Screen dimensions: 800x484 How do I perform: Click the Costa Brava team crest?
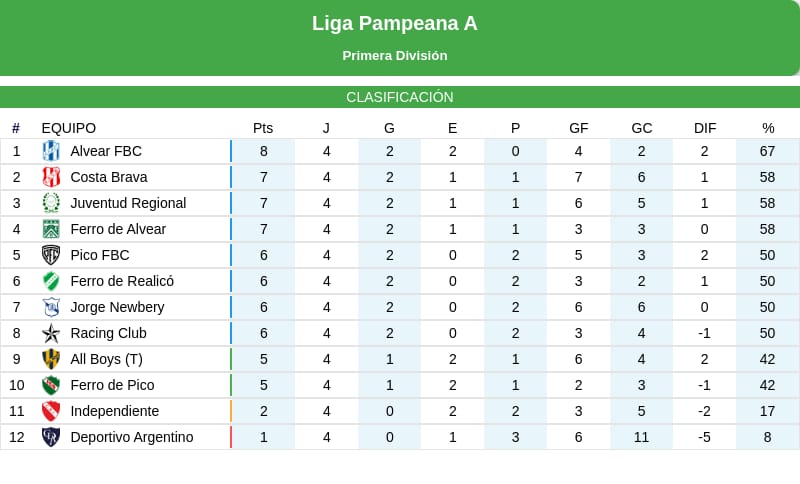[51, 177]
